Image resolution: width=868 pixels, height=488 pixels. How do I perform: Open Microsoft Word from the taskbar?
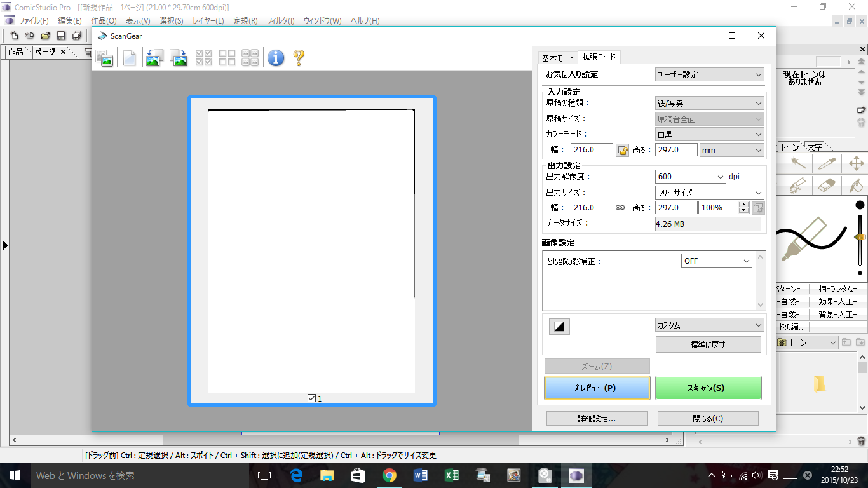point(421,475)
